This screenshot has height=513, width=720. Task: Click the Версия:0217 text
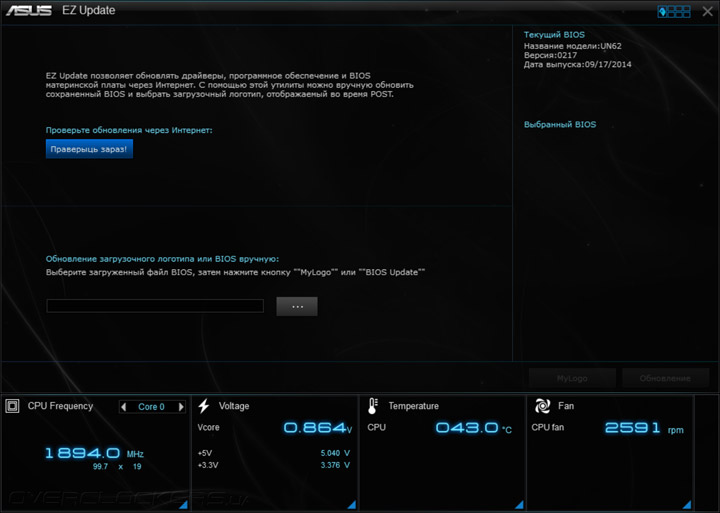(551, 55)
